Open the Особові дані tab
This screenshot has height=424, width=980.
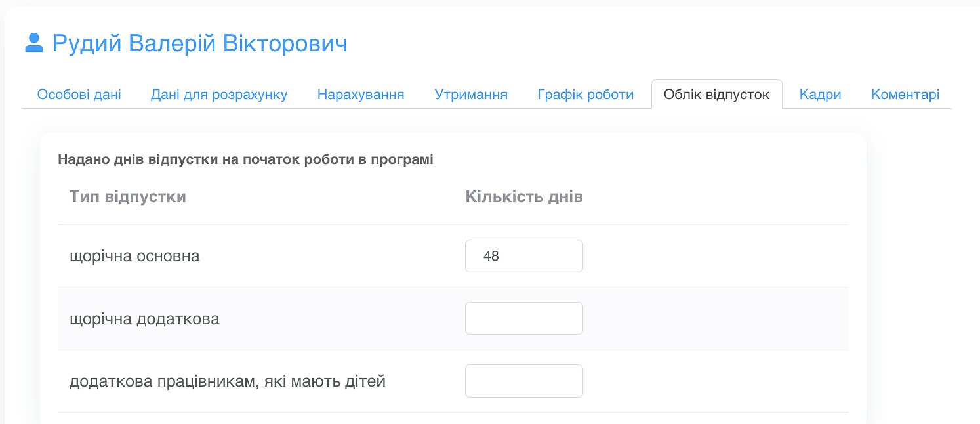click(x=79, y=95)
